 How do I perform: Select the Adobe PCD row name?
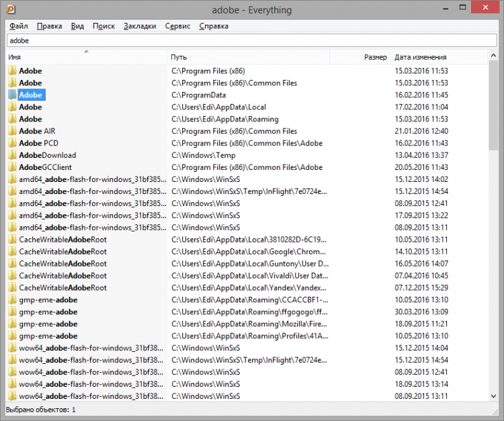click(x=38, y=143)
